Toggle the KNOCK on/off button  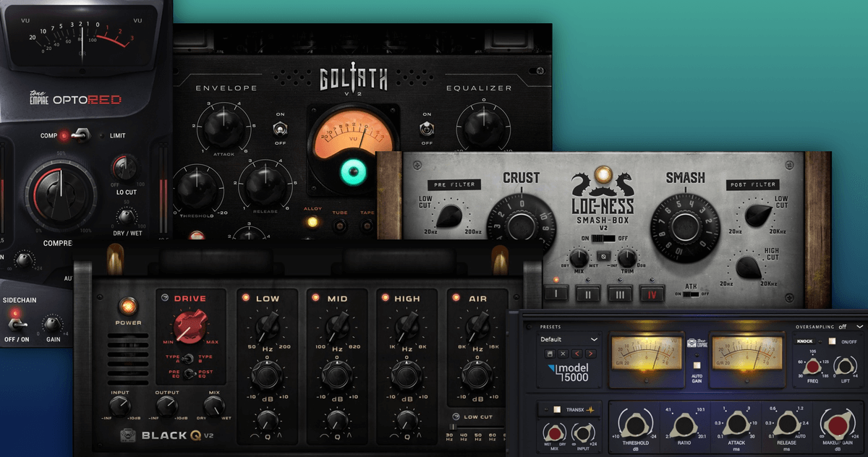pos(833,341)
